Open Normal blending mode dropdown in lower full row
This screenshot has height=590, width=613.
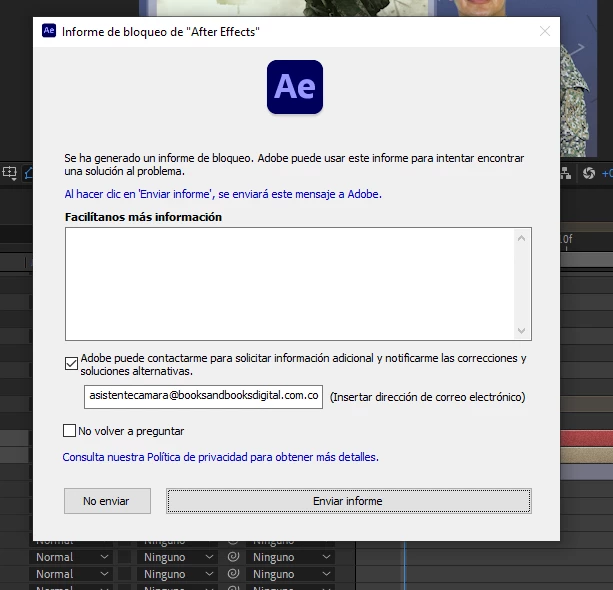(71, 574)
